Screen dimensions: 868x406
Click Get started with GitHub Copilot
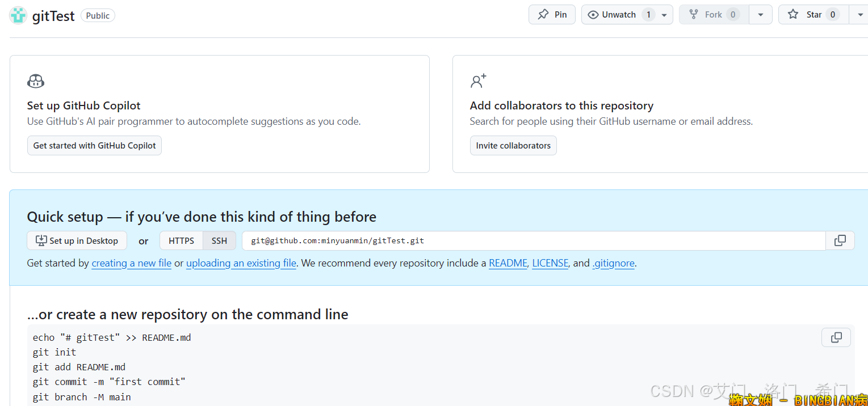coord(94,146)
